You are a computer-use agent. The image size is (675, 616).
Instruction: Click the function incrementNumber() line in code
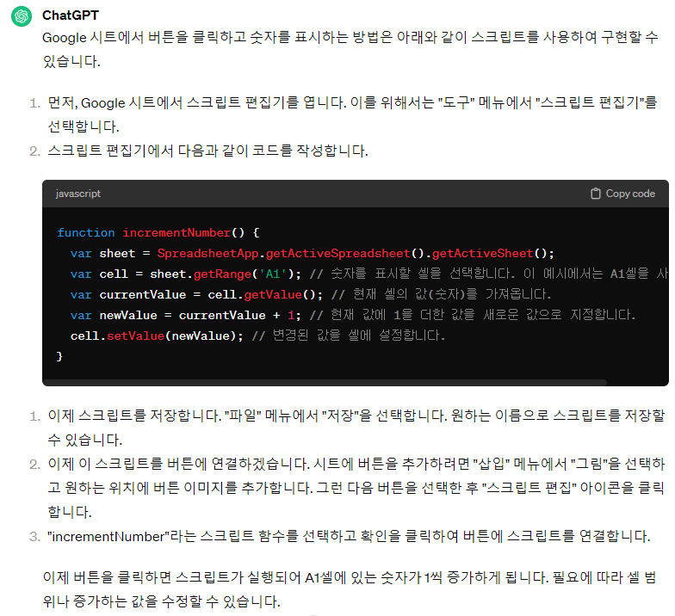tap(158, 232)
